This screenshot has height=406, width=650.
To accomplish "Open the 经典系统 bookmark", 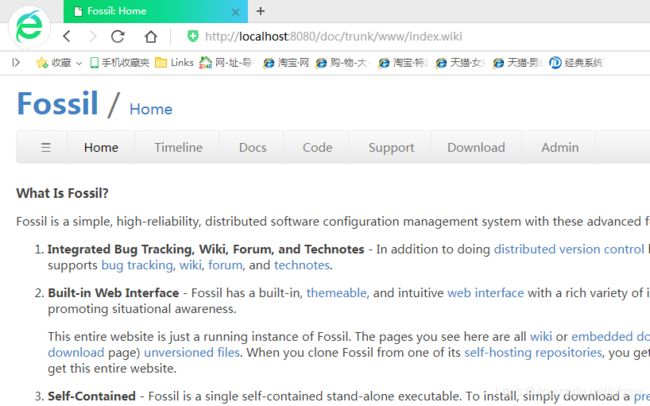I will pos(575,63).
